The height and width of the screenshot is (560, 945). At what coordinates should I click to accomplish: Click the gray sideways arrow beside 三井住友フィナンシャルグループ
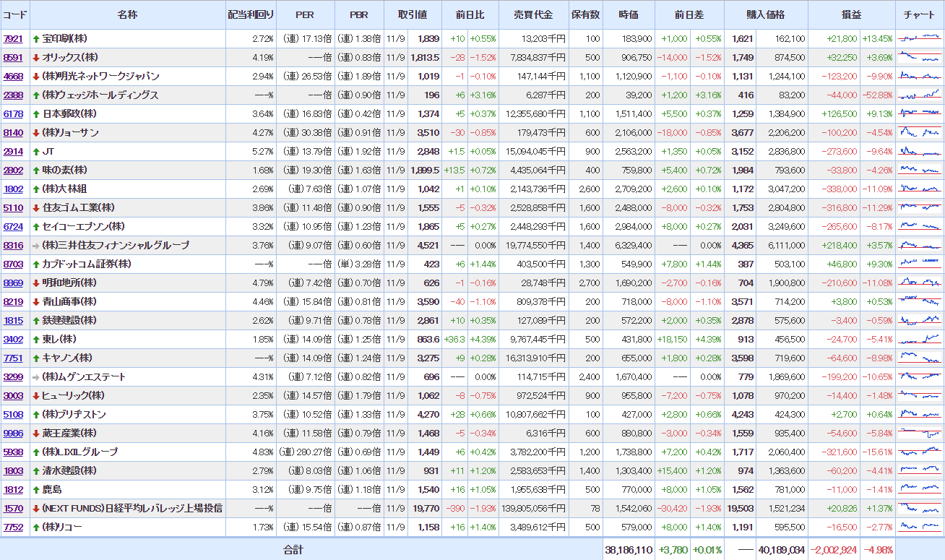(x=36, y=246)
